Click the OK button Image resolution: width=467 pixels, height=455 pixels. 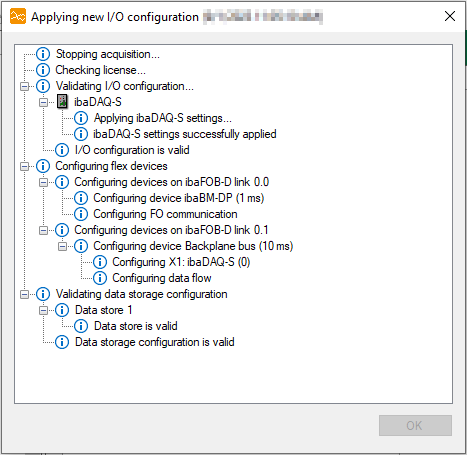coord(415,425)
